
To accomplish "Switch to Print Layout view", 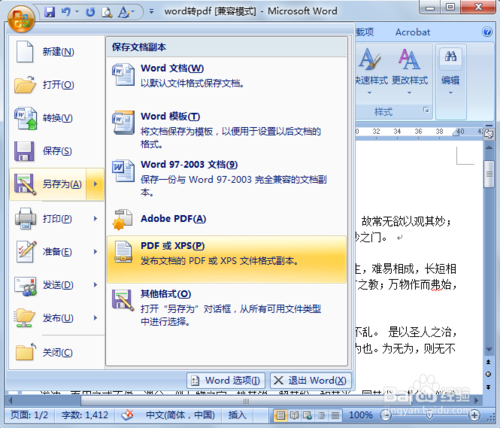I will coord(280,416).
